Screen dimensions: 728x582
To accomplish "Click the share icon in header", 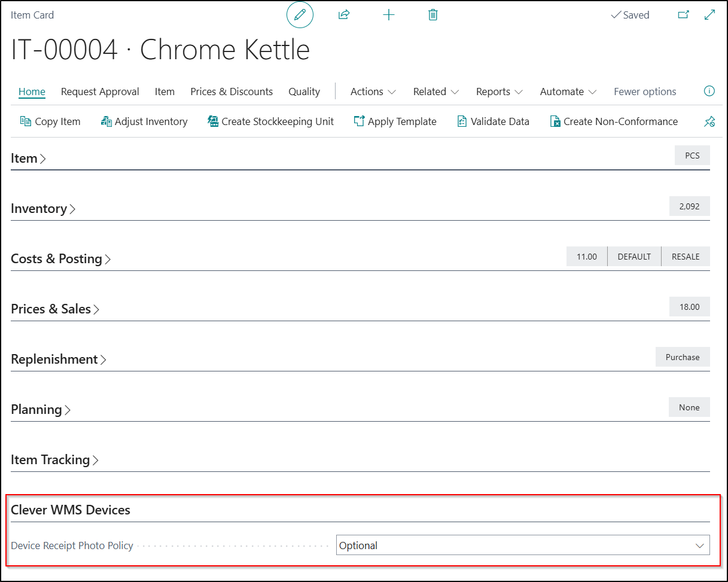I will click(x=344, y=15).
